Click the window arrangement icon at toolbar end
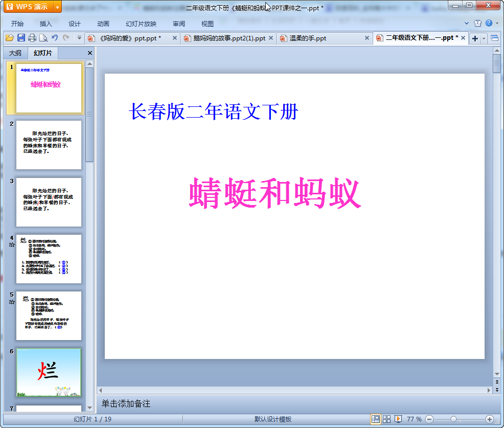 click(x=495, y=38)
